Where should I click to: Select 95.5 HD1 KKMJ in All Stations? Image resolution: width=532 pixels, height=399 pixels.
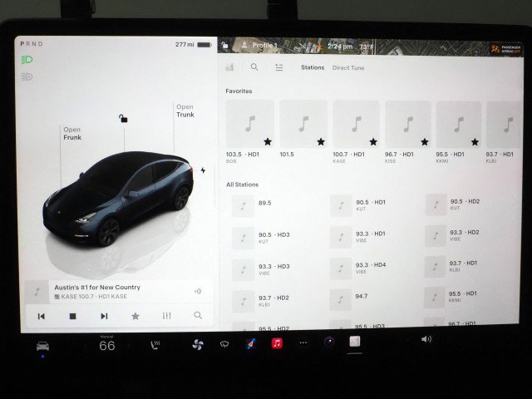coord(451,297)
